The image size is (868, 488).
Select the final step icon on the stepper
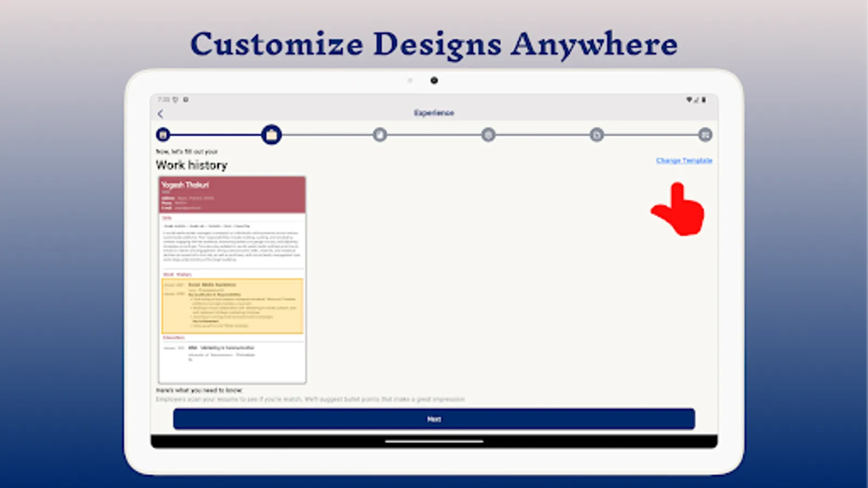pos(705,134)
